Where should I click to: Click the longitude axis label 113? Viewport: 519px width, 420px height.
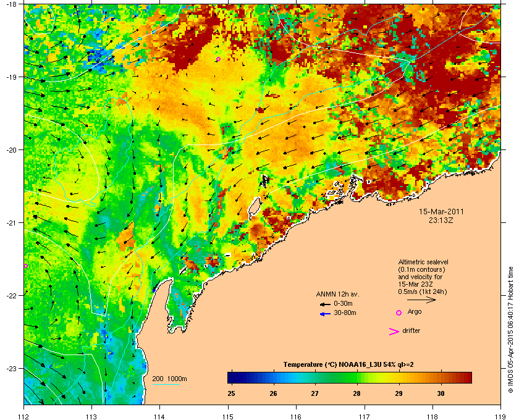pos(91,416)
